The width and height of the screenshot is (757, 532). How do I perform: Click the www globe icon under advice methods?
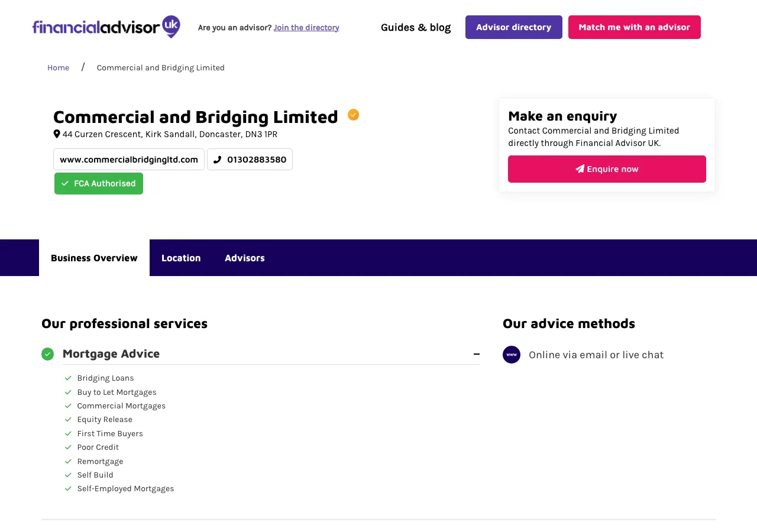(x=511, y=355)
